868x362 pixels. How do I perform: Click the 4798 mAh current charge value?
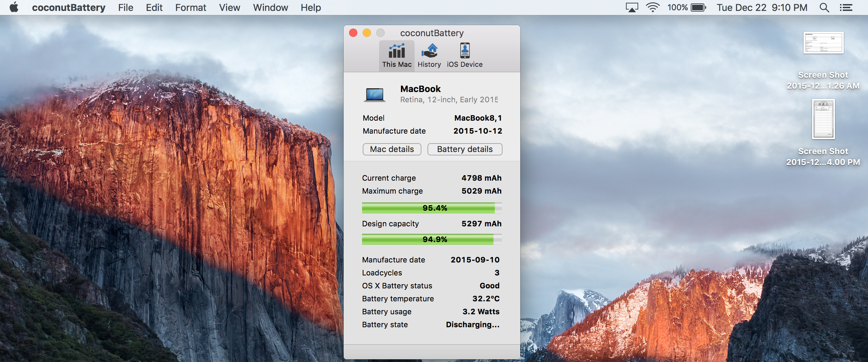click(x=481, y=178)
